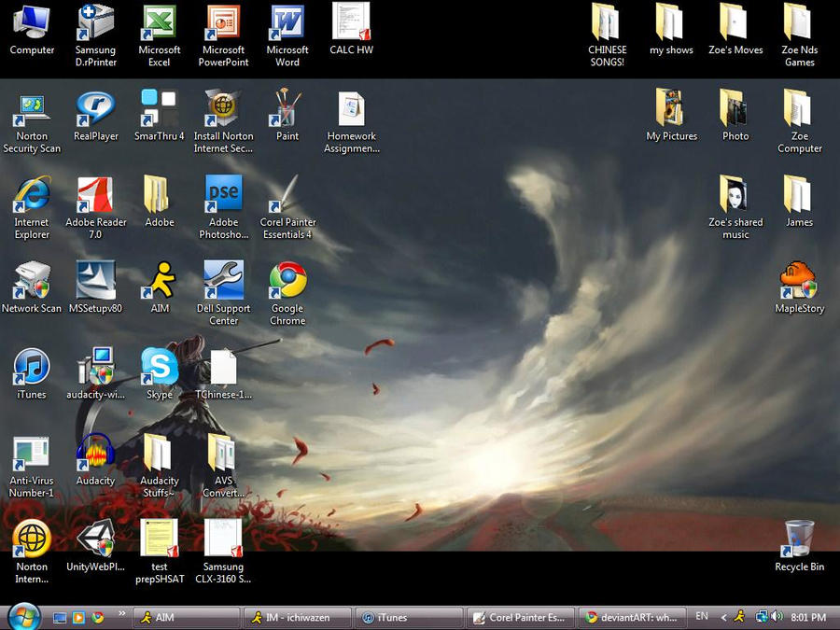Viewport: 840px width, 630px height.
Task: Show hidden system tray icons arrow
Action: click(723, 618)
